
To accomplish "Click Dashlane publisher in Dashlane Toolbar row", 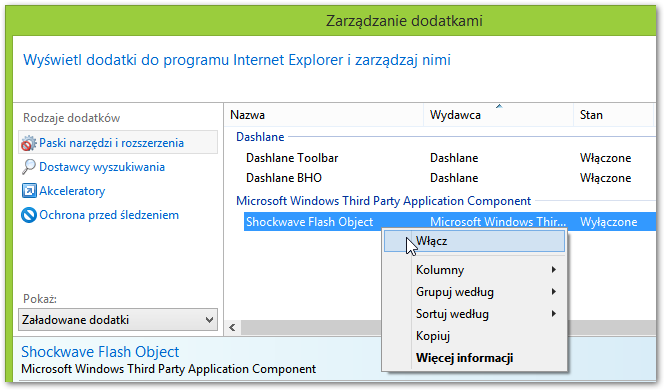I will pyautogui.click(x=454, y=158).
